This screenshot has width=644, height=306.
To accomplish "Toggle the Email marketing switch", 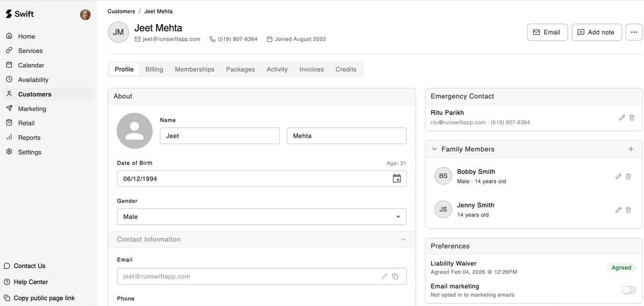I will [x=629, y=290].
